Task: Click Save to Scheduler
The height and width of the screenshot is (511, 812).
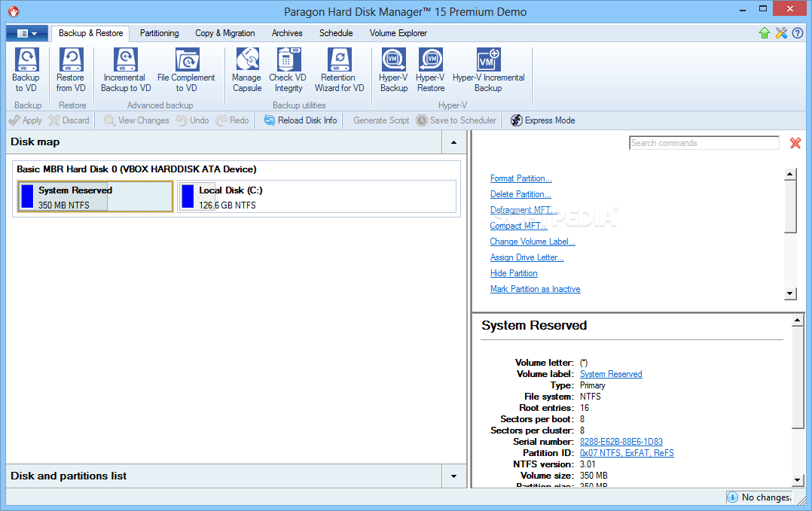Action: click(x=456, y=120)
